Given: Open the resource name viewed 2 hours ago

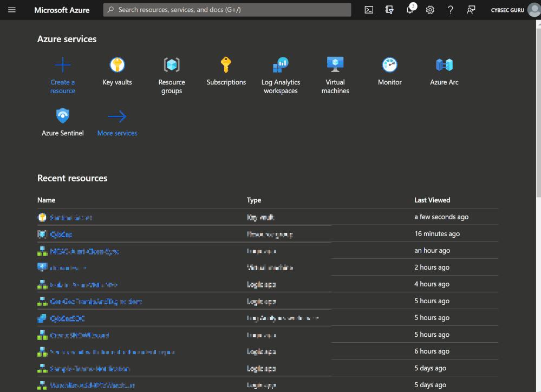Looking at the screenshot, I should pos(68,268).
